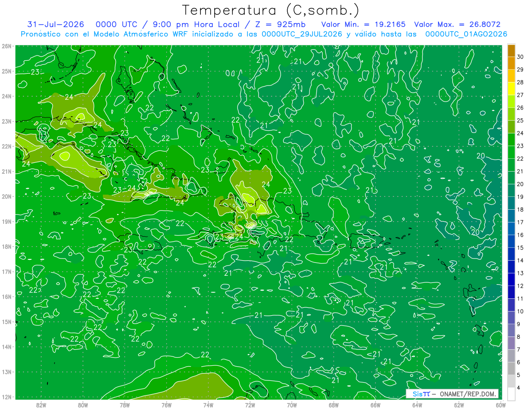This screenshot has height=411, width=532.
Task: Select the date text "31-Jul-2026"
Action: [x=55, y=24]
